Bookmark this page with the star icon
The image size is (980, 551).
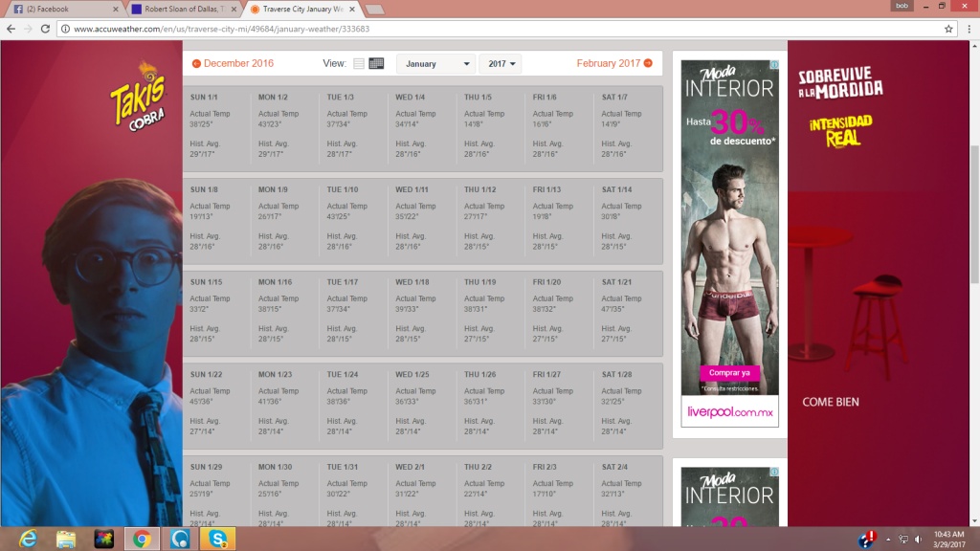point(948,29)
